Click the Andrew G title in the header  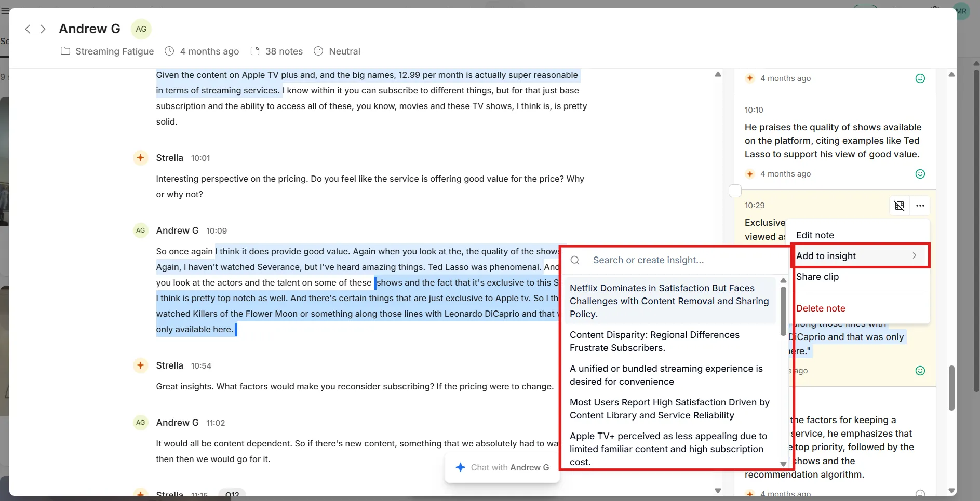(x=89, y=29)
